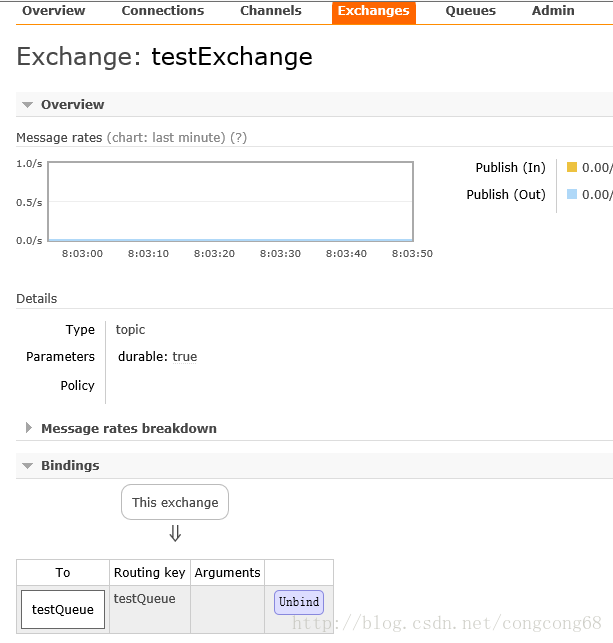Viewport: 613px width, 643px height.
Task: Open the Queues tab
Action: pyautogui.click(x=470, y=11)
